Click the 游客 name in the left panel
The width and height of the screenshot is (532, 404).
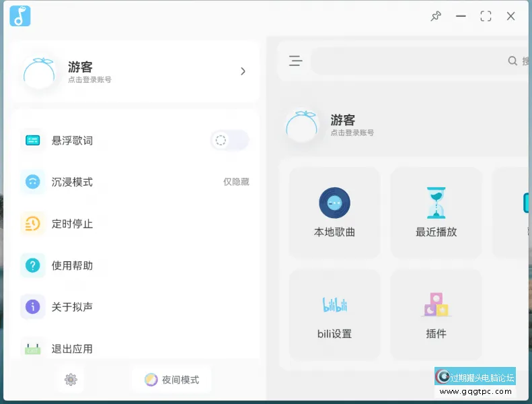80,67
